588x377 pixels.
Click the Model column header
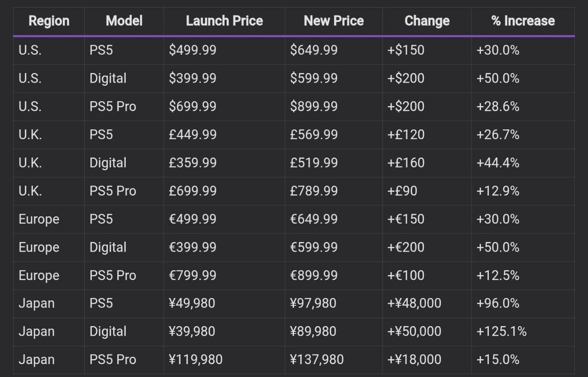[x=124, y=21]
